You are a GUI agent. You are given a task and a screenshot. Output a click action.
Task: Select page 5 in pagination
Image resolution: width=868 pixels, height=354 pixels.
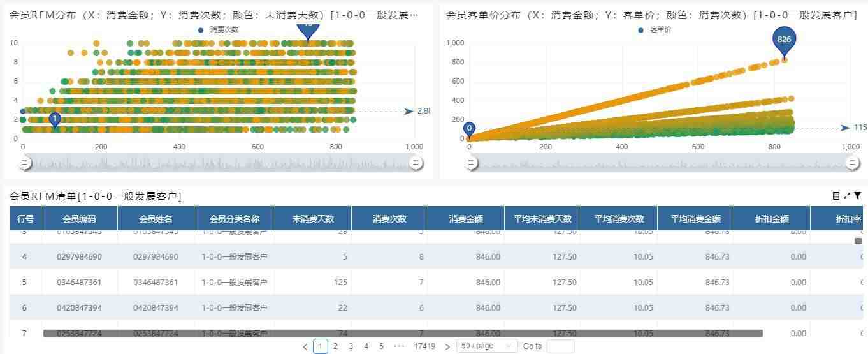(381, 346)
